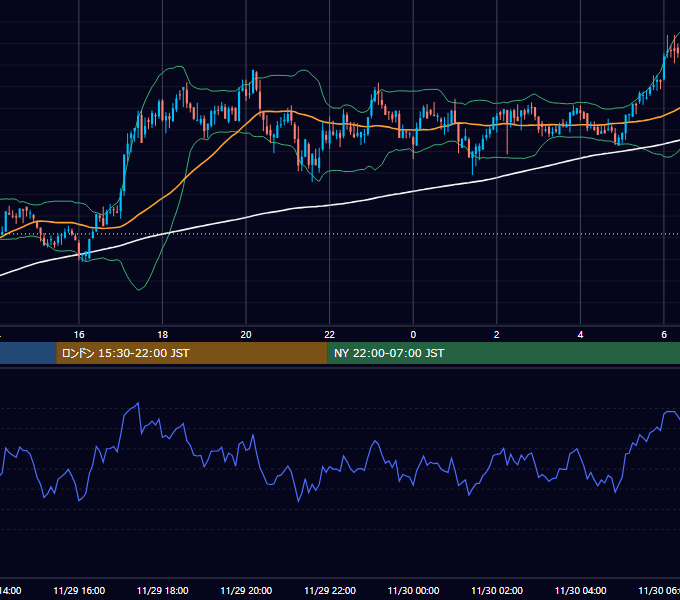The image size is (680, 600).
Task: Click the 11/29 20:00 date label
Action: [x=246, y=591]
